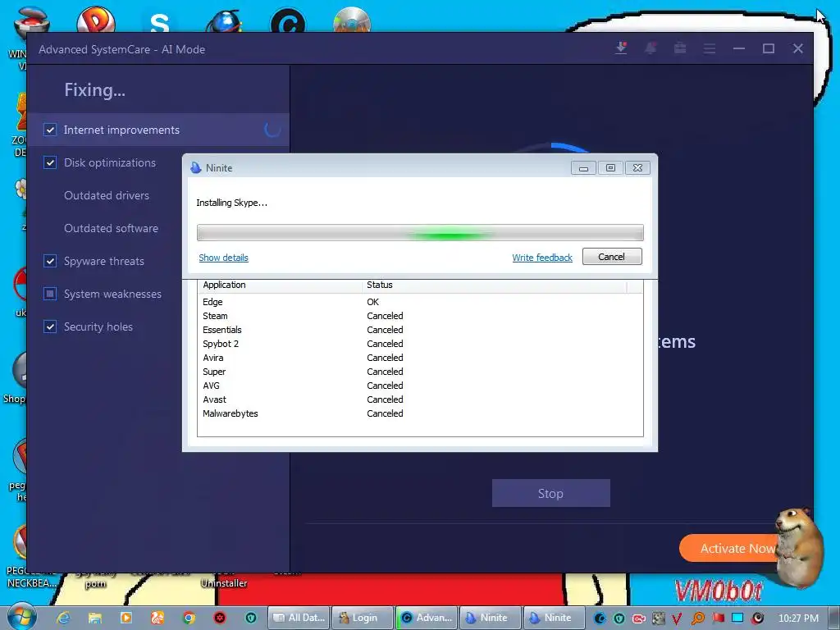Open File Explorer from the taskbar
The width and height of the screenshot is (840, 630).
95,618
